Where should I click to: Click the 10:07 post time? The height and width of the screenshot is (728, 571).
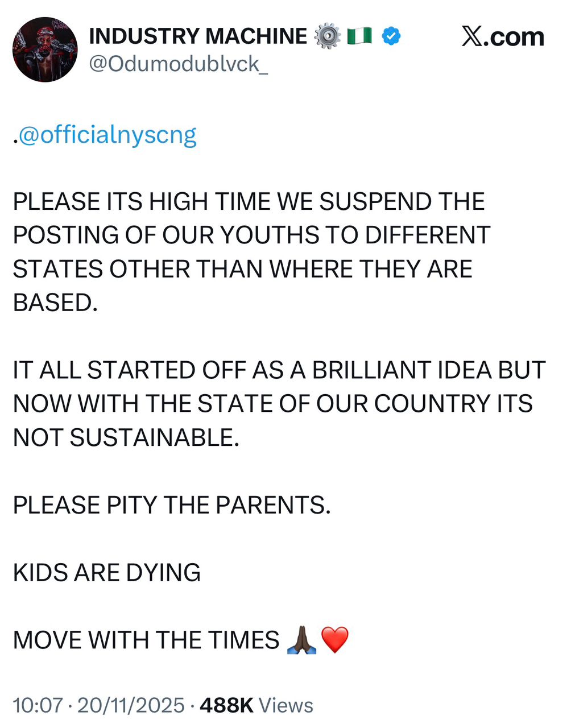pyautogui.click(x=38, y=705)
